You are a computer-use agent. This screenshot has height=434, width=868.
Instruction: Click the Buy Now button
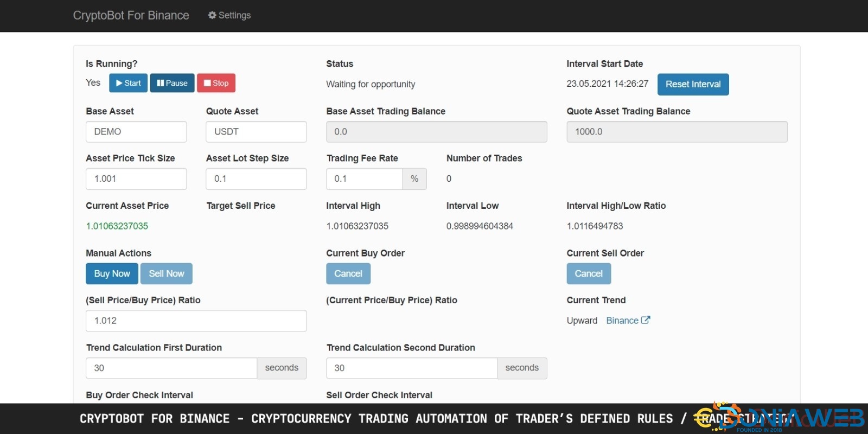pos(112,273)
